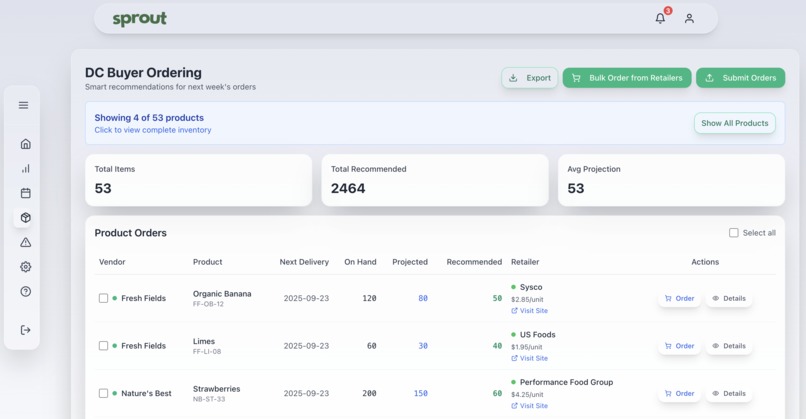This screenshot has width=806, height=419.
Task: Open the bar chart analytics icon
Action: [26, 169]
